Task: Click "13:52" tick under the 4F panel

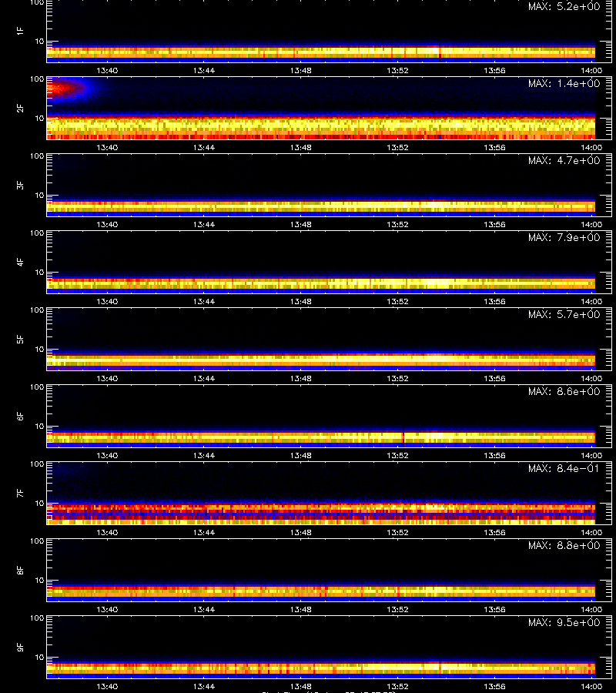Action: pos(397,301)
